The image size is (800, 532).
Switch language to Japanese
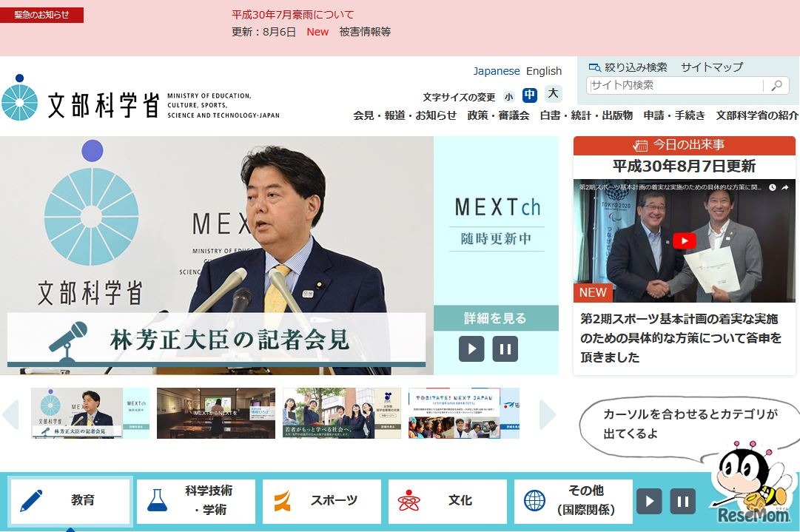pos(497,71)
